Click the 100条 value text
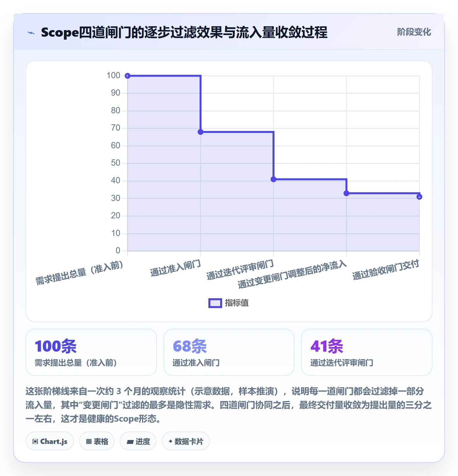 [x=56, y=346]
